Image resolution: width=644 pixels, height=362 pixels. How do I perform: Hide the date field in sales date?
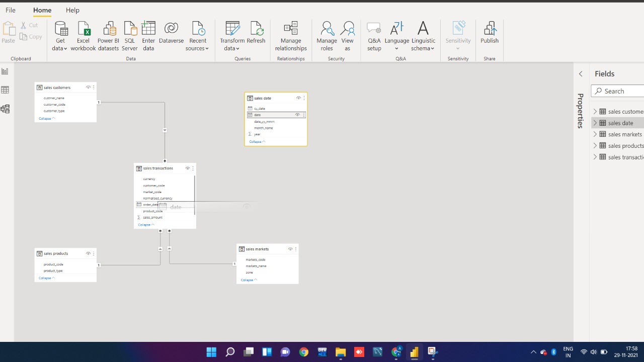coord(297,115)
